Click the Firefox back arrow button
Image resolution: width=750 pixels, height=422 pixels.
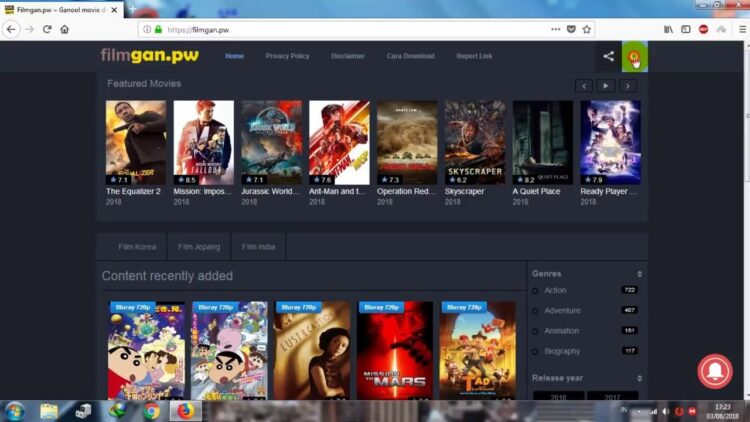click(11, 30)
